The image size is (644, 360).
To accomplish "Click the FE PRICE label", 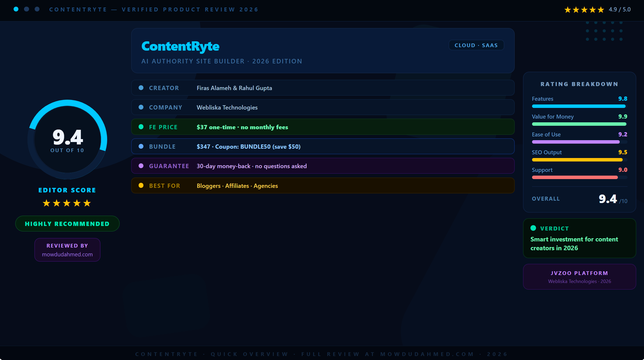I will coord(163,127).
